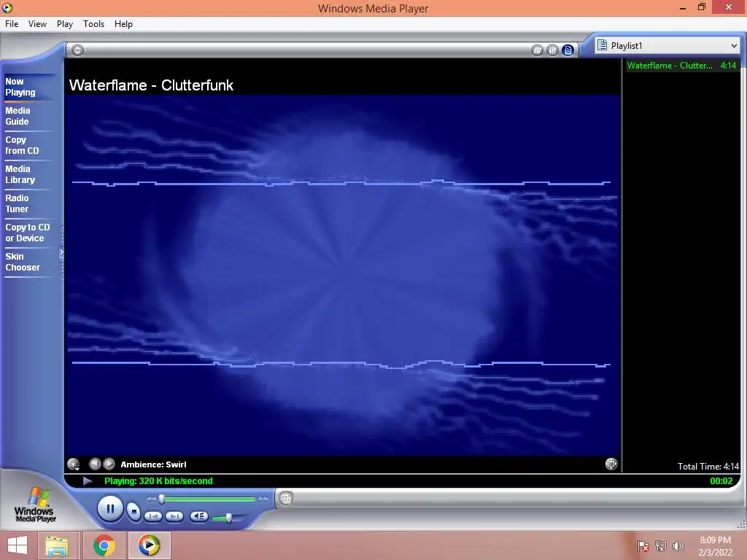Select Waterflame - Clutter... playlist entry
Screen dimensions: 747x560
681,66
